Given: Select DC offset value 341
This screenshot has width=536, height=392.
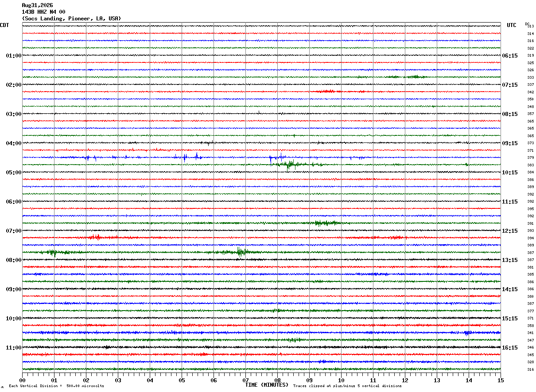Looking at the screenshot, I should click(530, 333).
